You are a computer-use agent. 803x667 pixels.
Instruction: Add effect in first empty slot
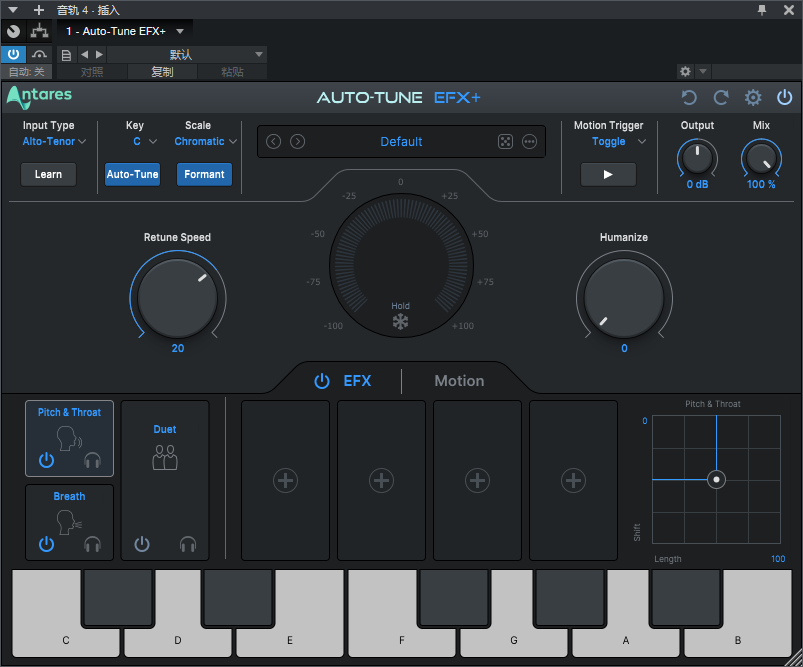click(x=285, y=481)
